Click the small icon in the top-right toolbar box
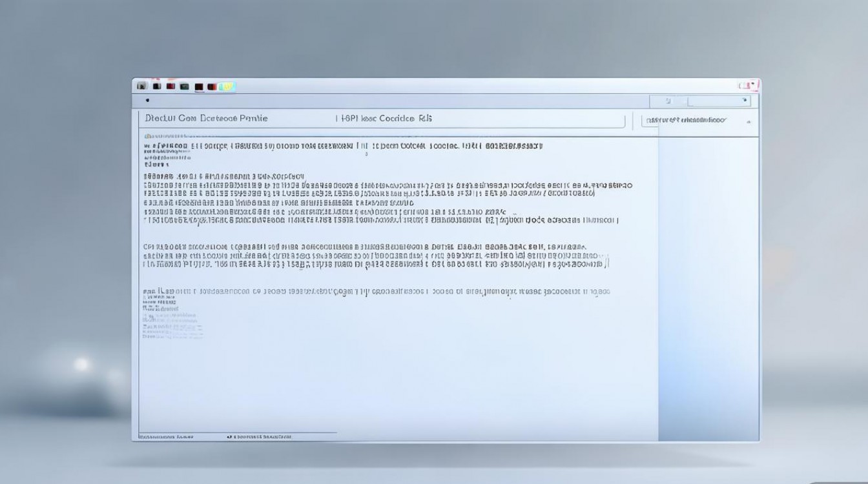The height and width of the screenshot is (484, 868). tap(668, 101)
